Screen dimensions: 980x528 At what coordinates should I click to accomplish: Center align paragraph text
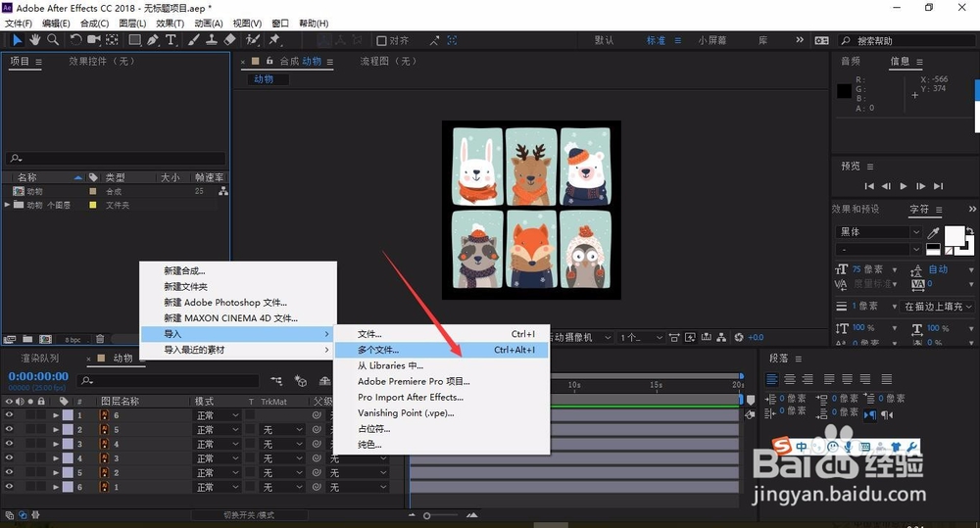(790, 379)
